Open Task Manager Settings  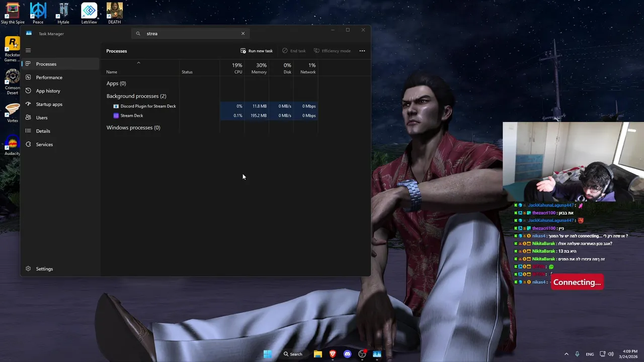(x=44, y=268)
